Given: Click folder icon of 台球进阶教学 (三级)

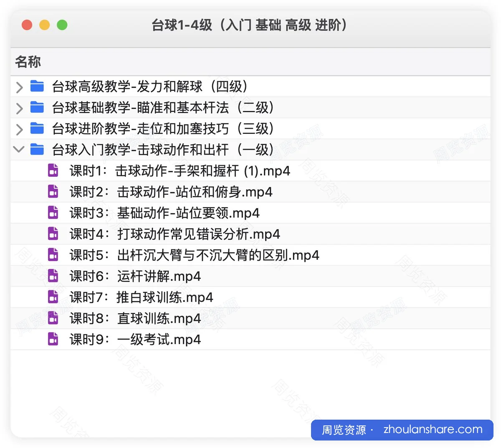Looking at the screenshot, I should (x=37, y=128).
